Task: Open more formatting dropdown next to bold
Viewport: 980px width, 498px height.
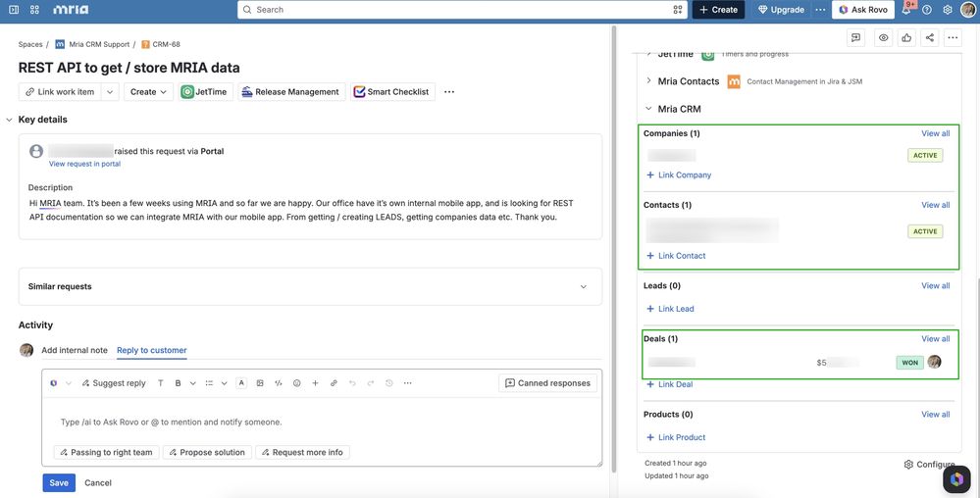Action: pos(193,383)
